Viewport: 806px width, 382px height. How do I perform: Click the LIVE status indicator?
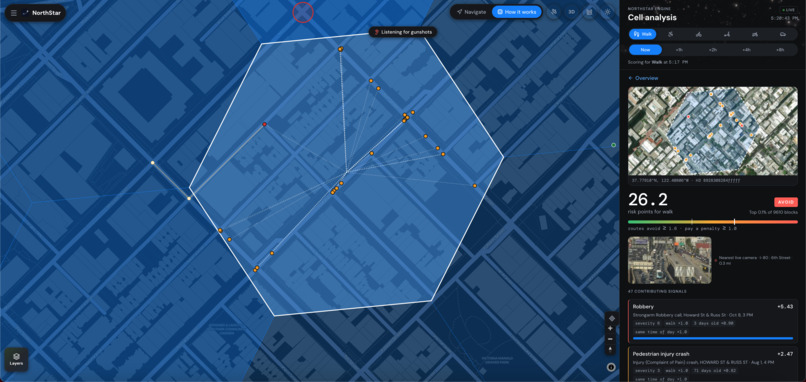point(788,9)
